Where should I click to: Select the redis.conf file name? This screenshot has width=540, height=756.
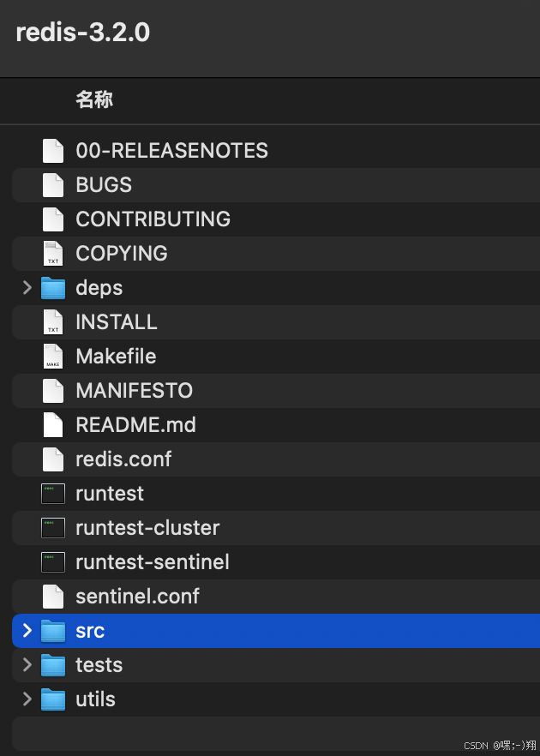point(123,459)
